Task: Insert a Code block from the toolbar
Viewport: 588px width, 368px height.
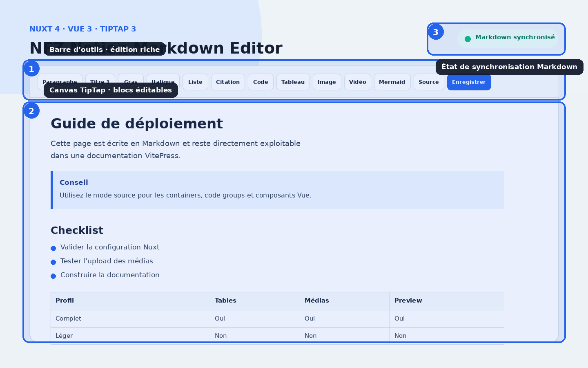Action: [x=261, y=82]
